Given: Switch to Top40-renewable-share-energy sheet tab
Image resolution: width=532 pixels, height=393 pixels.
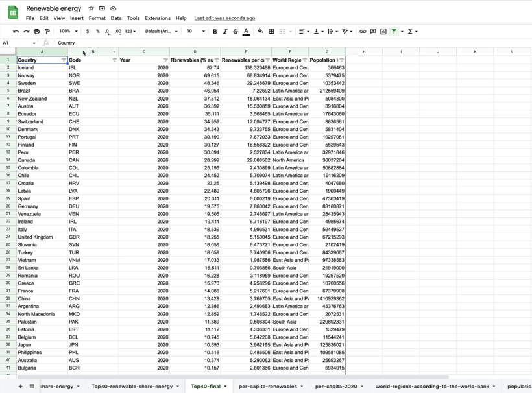Looking at the screenshot, I should [132, 387].
